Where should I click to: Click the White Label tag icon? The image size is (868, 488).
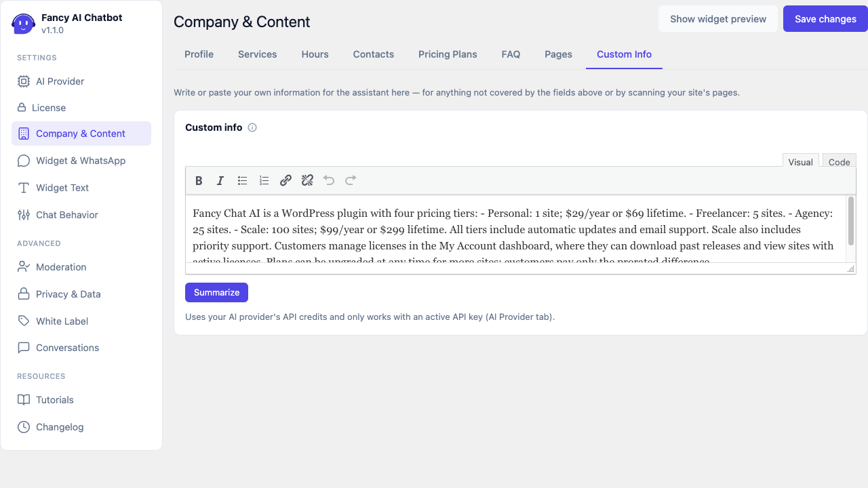(24, 321)
